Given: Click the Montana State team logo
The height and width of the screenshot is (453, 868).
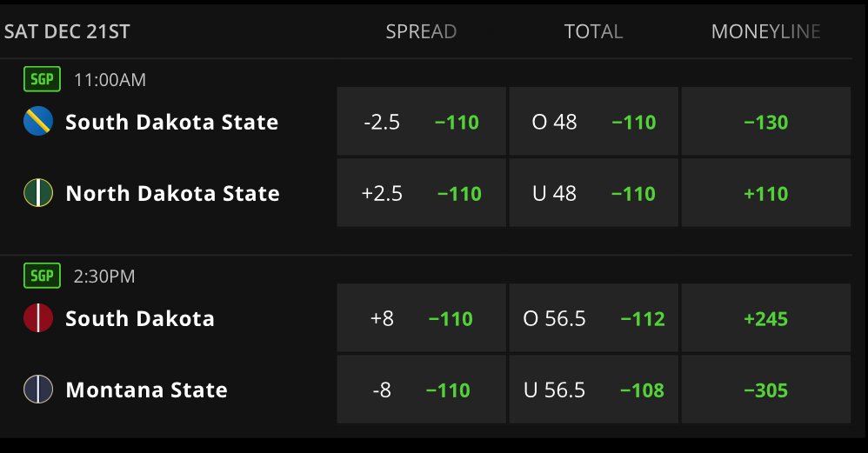Looking at the screenshot, I should pyautogui.click(x=38, y=390).
